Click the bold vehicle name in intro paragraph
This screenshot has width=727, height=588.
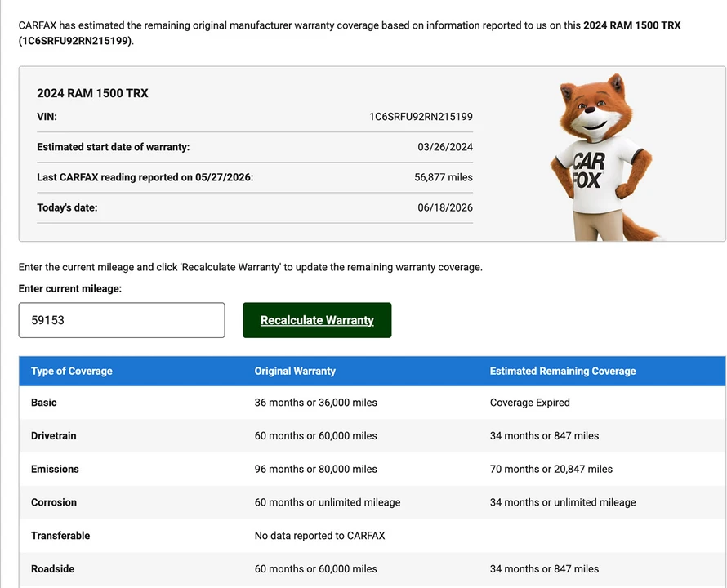coord(632,25)
